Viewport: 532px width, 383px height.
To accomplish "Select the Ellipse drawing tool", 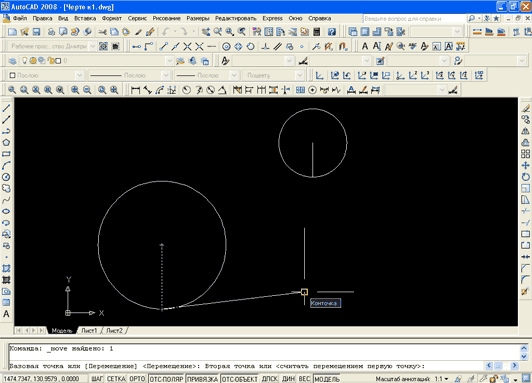I will point(6,211).
